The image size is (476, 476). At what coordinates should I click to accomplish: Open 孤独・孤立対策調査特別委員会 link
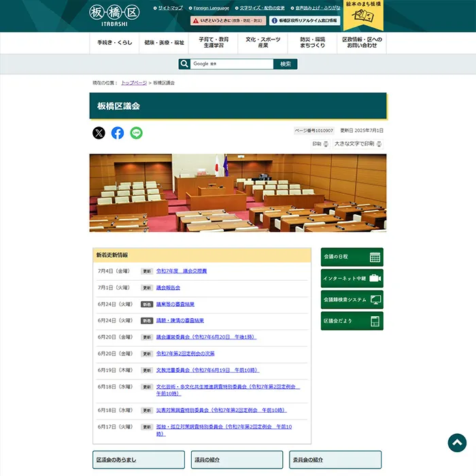point(224,430)
